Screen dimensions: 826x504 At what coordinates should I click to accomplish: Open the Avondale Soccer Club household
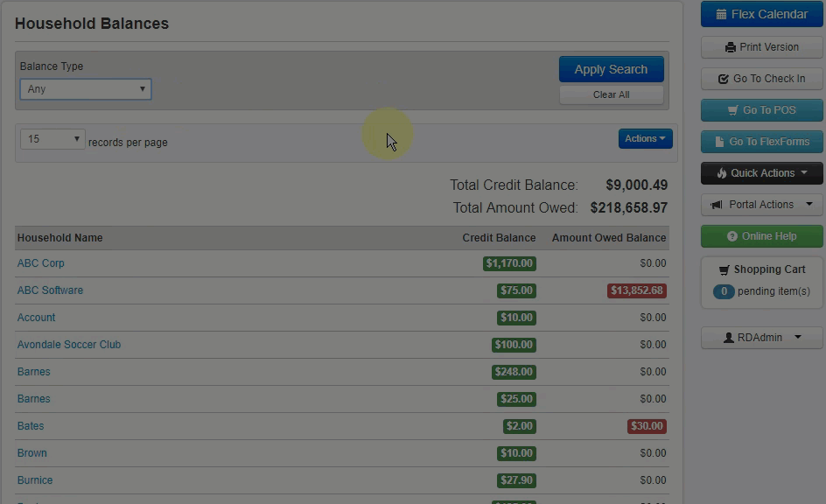[x=69, y=345]
